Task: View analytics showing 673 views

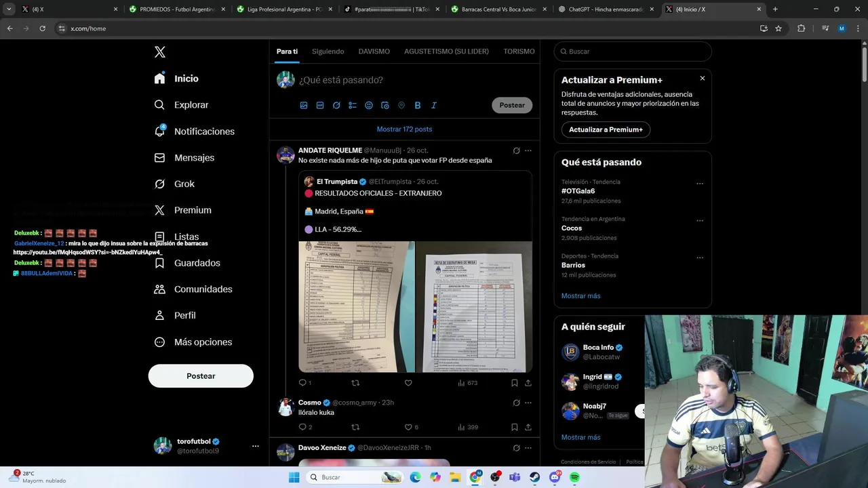Action: 468,383
